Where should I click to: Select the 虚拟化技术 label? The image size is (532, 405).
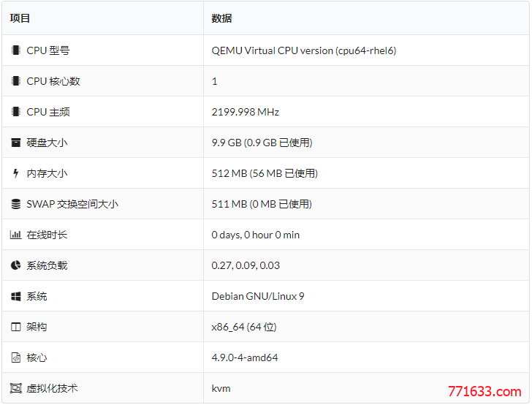(52, 388)
